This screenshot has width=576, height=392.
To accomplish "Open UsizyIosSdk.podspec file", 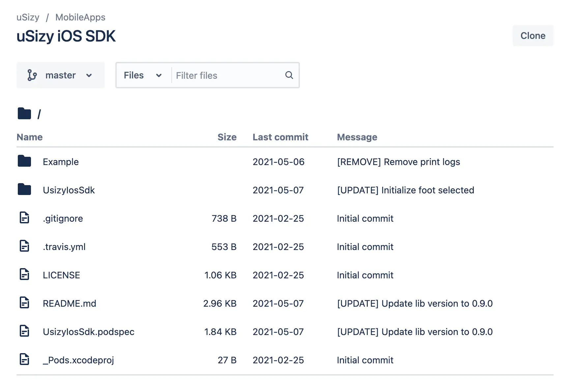I will (x=88, y=332).
